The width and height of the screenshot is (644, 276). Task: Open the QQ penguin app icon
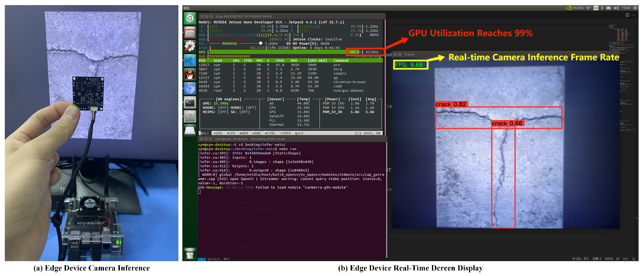coord(190,74)
